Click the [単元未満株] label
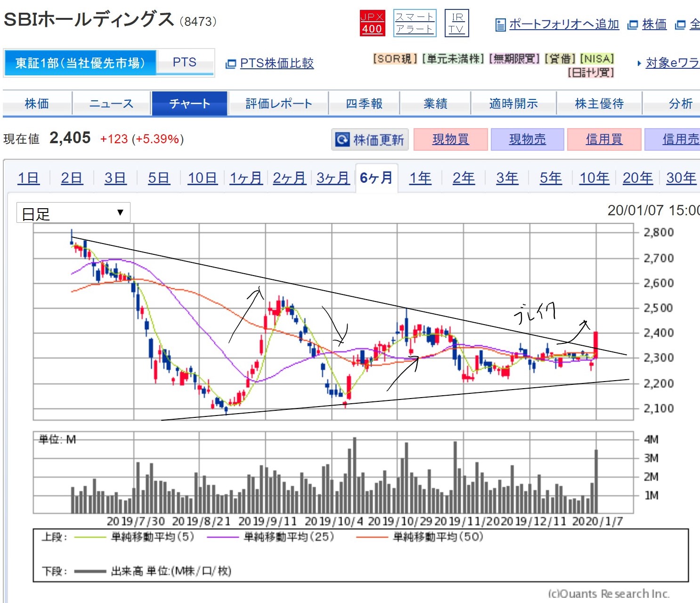700x603 pixels. pyautogui.click(x=453, y=59)
